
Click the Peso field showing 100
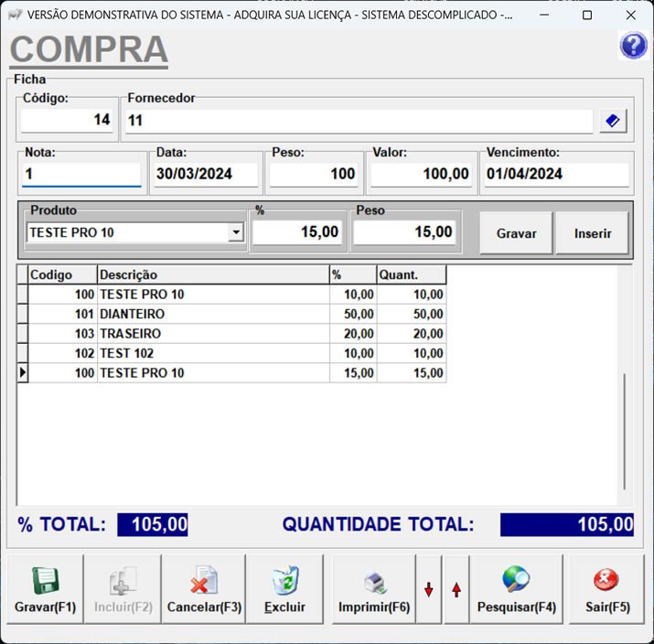tap(314, 174)
